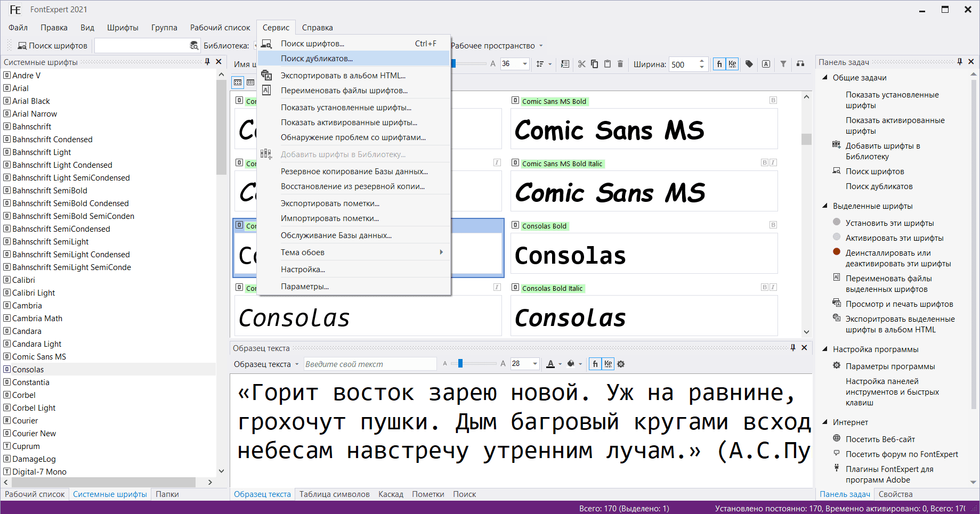
Task: Open the Файл menu
Action: (18, 28)
